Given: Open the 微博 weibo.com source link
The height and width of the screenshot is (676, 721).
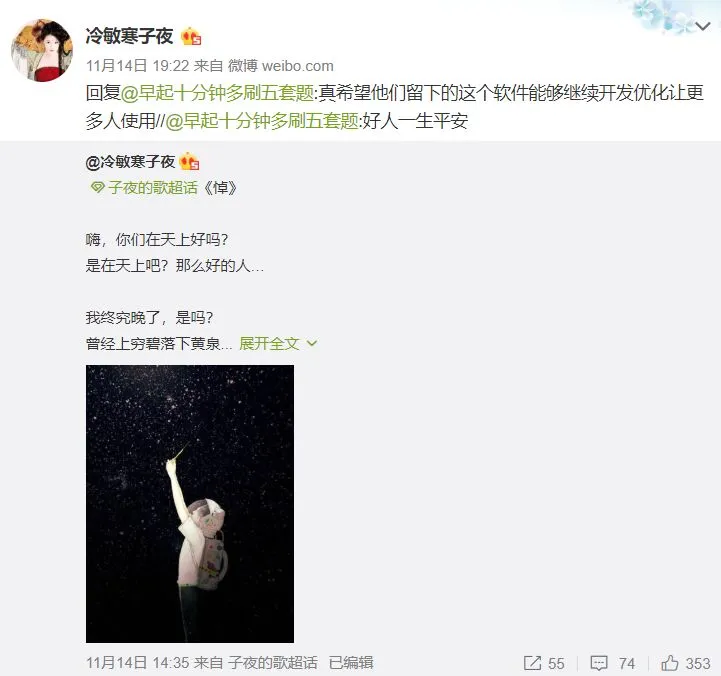Looking at the screenshot, I should coord(280,66).
